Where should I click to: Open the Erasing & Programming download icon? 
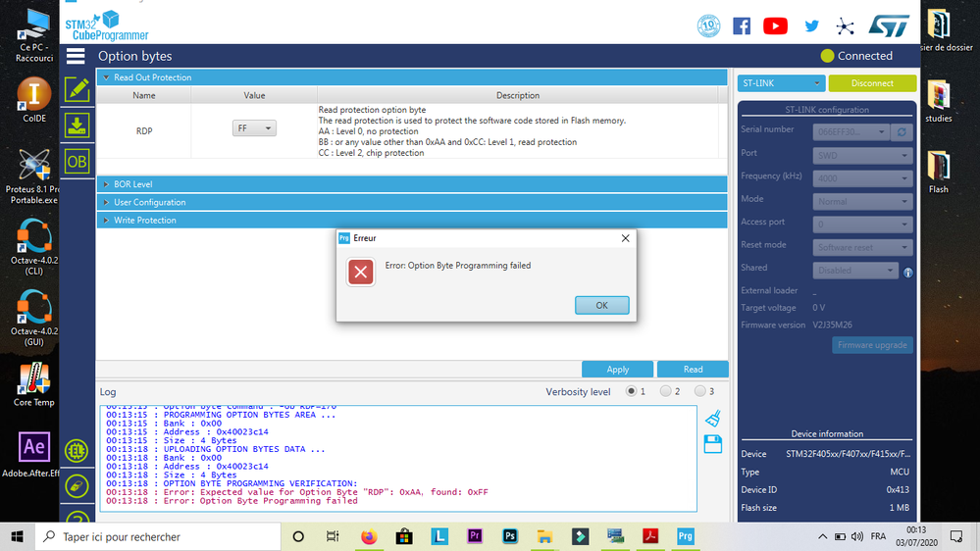(77, 125)
